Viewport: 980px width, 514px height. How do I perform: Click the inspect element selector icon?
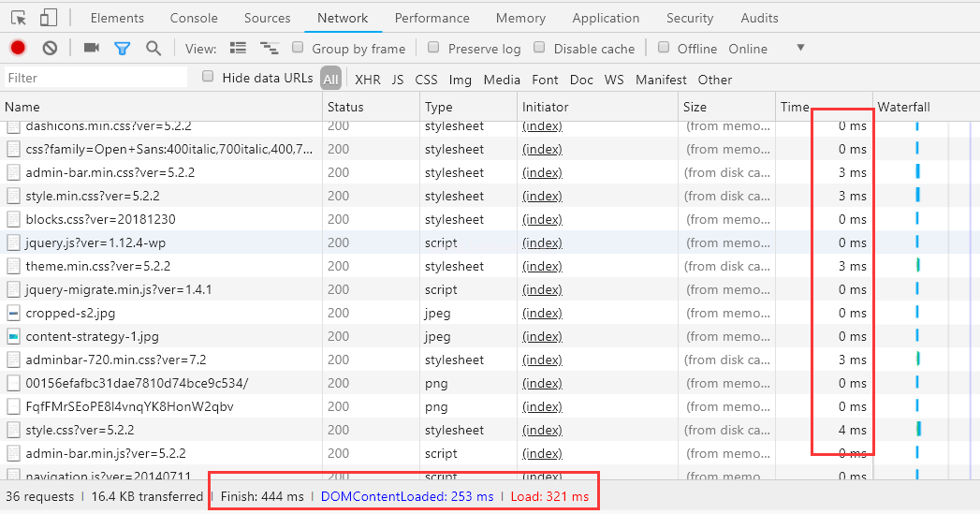(x=19, y=18)
